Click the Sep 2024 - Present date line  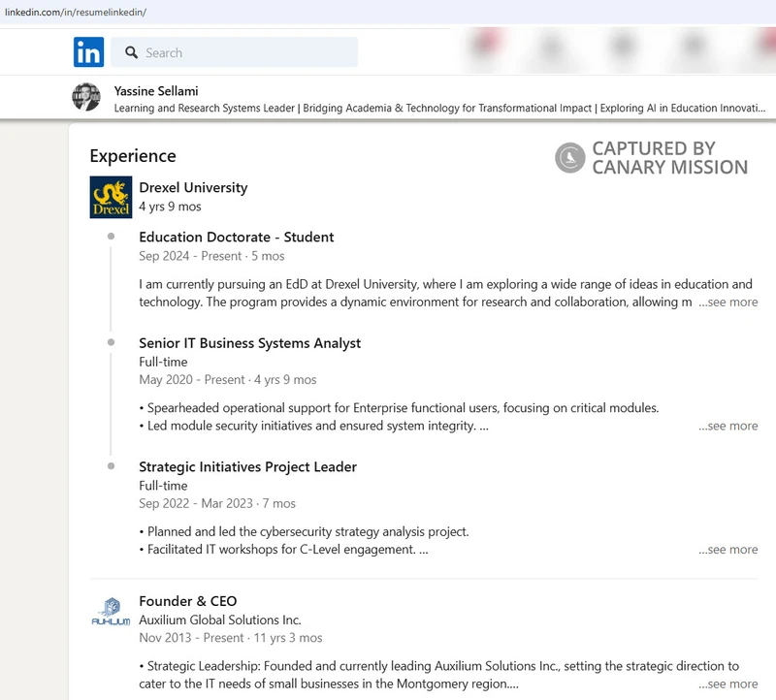coord(211,256)
